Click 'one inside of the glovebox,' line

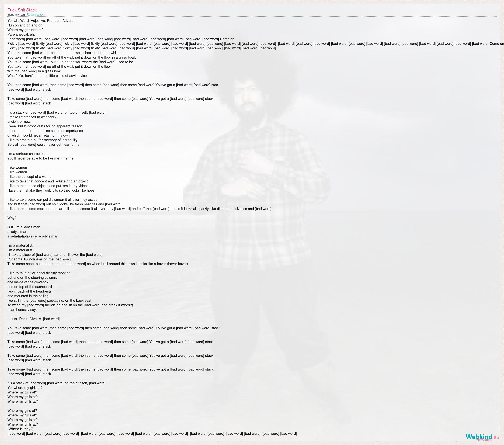28,282
